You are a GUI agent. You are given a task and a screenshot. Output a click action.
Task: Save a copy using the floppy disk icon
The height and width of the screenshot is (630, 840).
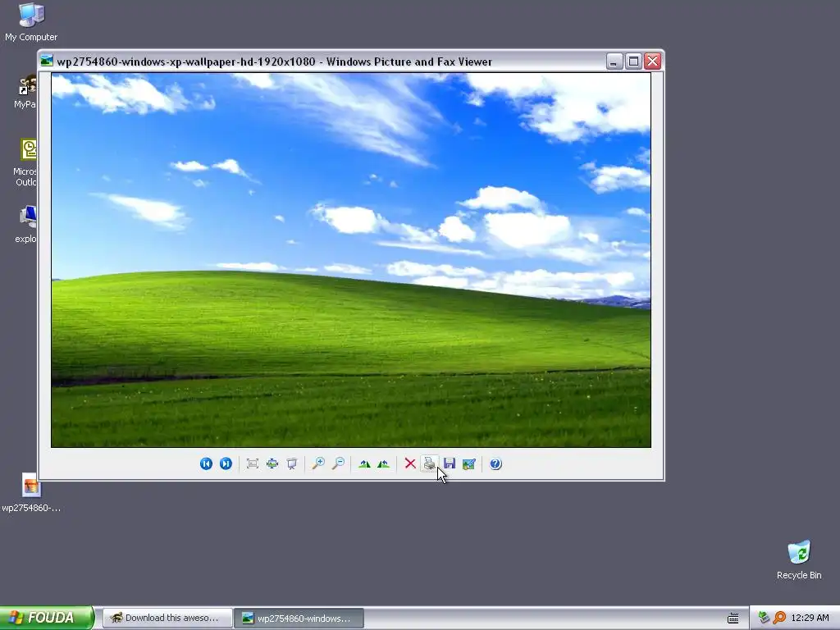click(x=450, y=464)
